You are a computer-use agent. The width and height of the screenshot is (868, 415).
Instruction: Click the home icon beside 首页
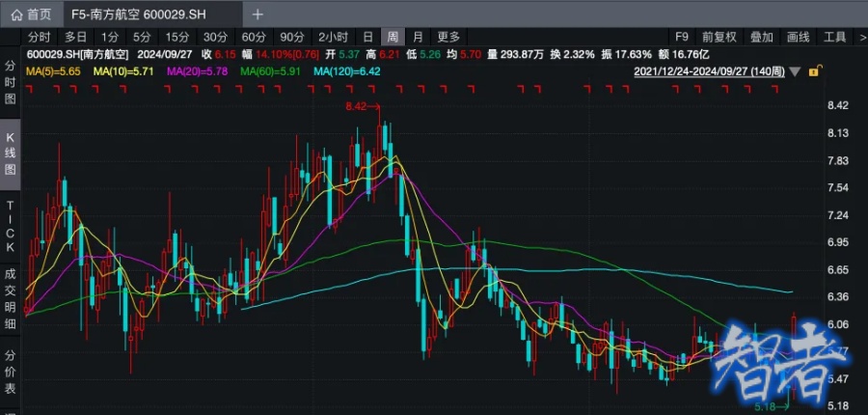(16, 14)
